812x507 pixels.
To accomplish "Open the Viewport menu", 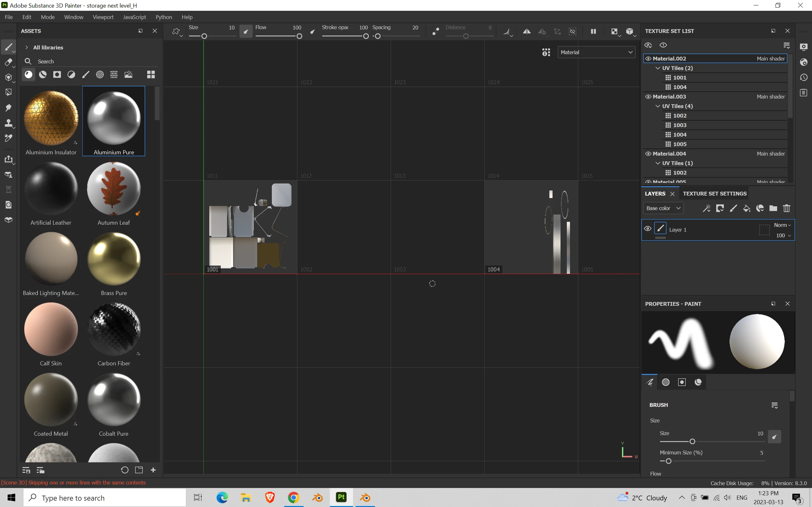I will [103, 17].
